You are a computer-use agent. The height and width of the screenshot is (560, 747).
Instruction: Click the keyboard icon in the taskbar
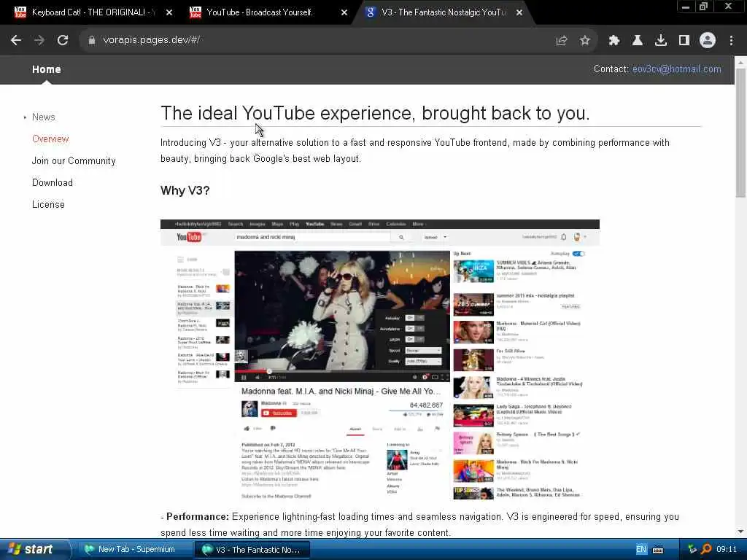pos(658,550)
